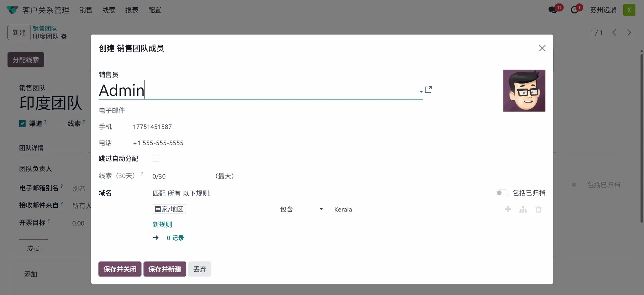Screen dimensions: 644x295
Task: Open the 配置 menu
Action: [x=155, y=10]
